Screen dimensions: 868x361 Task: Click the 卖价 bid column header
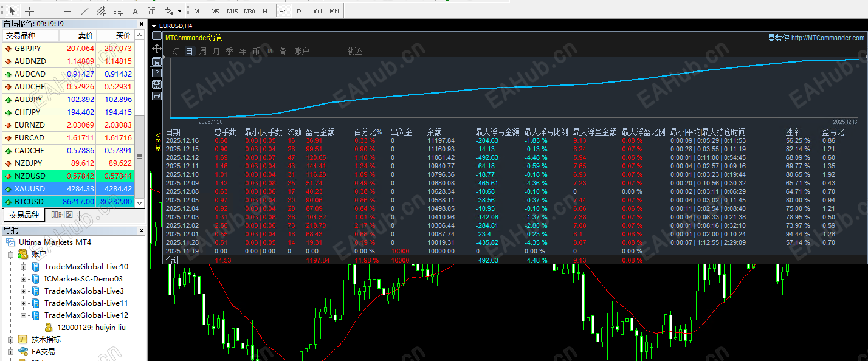78,36
